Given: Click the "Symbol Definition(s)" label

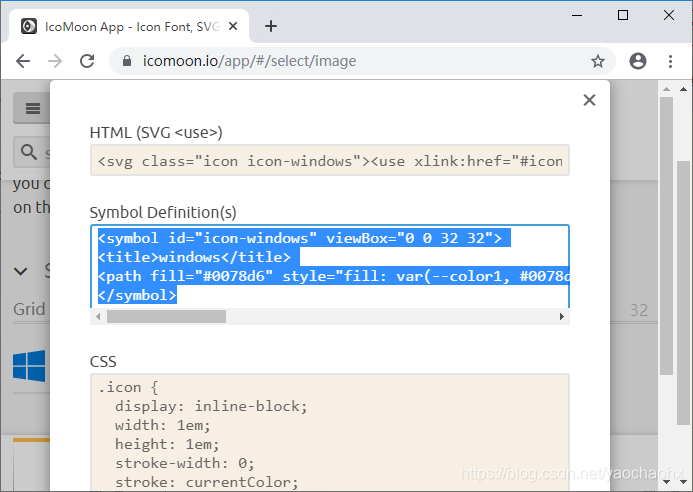Looking at the screenshot, I should (163, 213).
